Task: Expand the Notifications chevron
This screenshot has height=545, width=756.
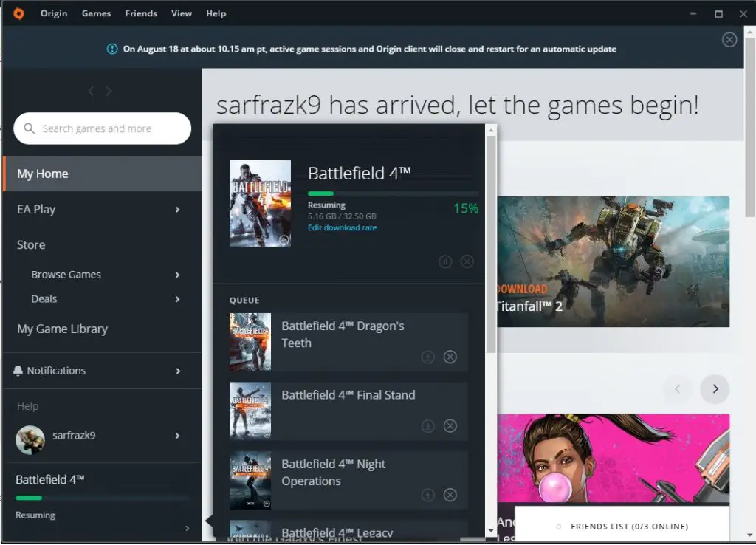Action: coord(178,371)
